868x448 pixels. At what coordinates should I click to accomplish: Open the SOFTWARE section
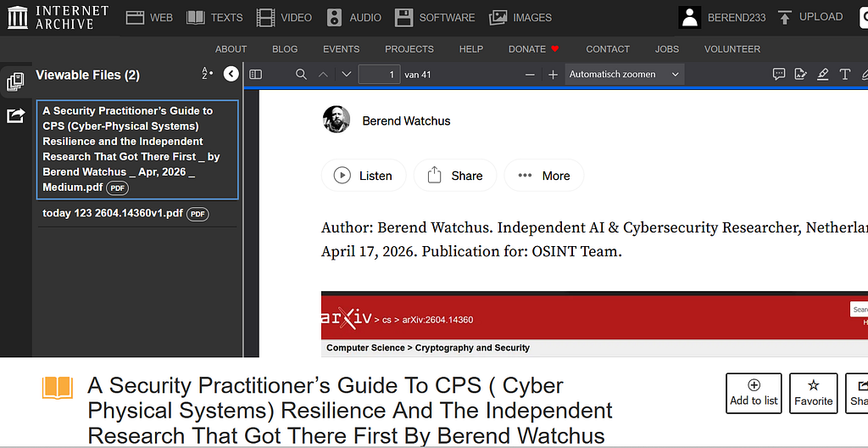coord(435,18)
